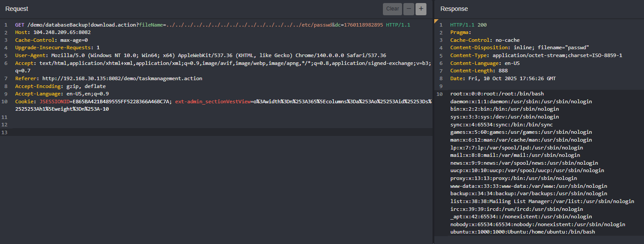The width and height of the screenshot is (644, 244).
Task: Click the Referer header line
Action: click(109, 78)
